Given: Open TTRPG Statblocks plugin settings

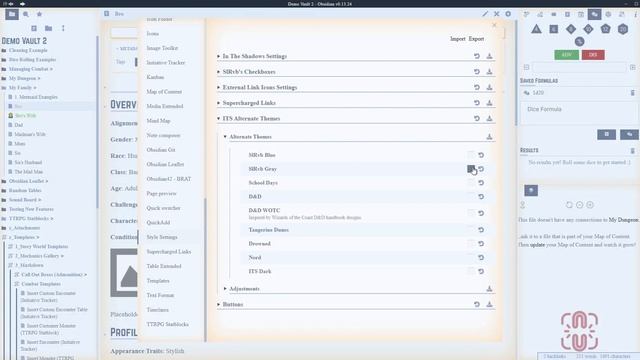Looking at the screenshot, I should [x=167, y=324].
